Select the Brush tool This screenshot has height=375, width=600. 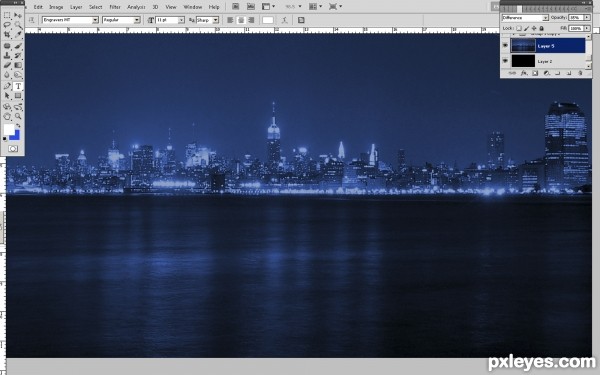[x=18, y=46]
